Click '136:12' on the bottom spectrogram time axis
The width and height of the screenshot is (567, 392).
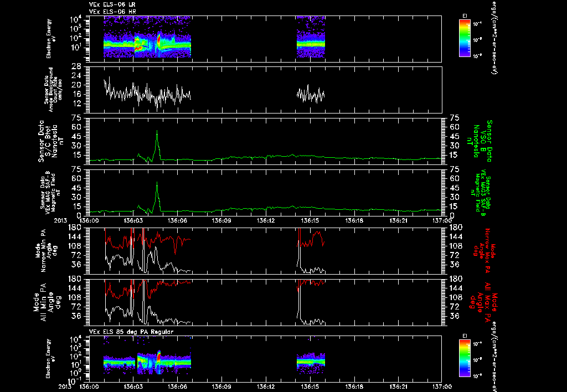click(265, 386)
